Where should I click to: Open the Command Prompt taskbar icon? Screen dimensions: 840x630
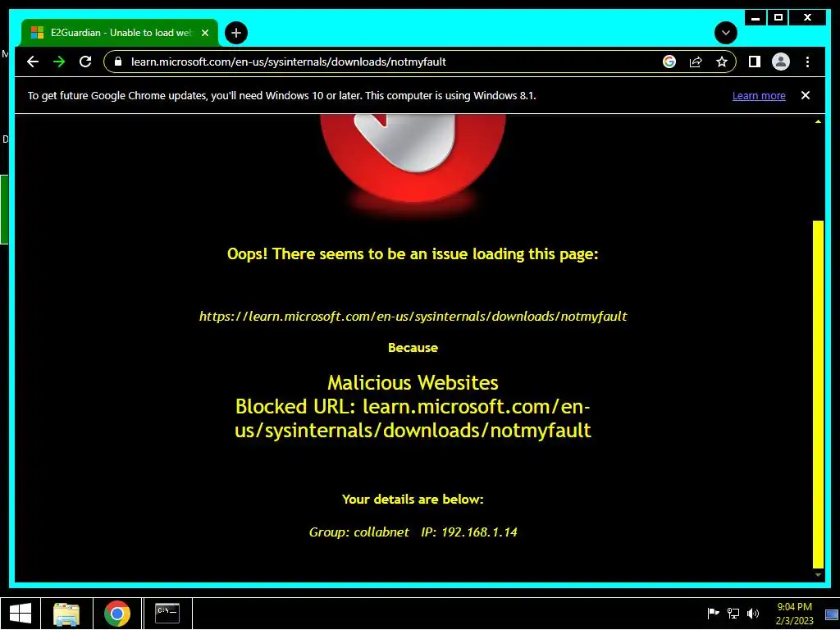[x=167, y=614]
